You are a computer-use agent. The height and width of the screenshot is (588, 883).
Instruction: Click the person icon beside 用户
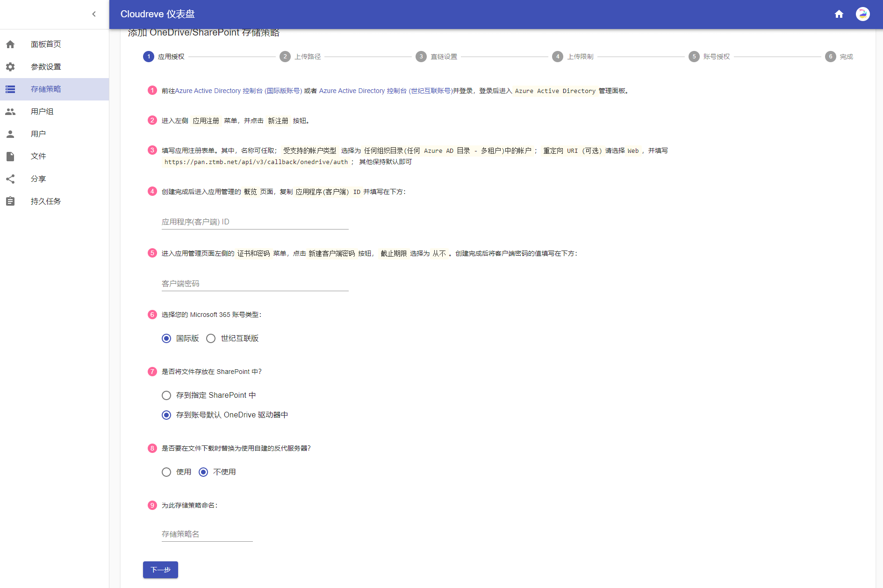coord(10,134)
